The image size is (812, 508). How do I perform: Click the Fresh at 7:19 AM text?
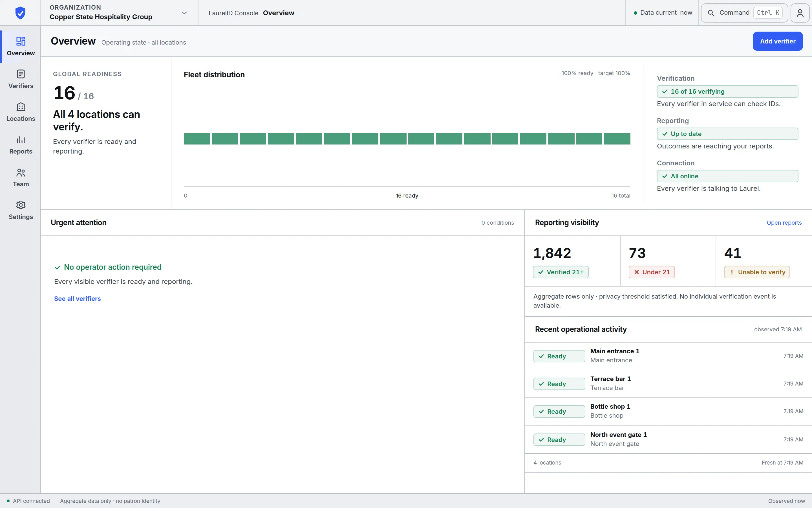coord(782,463)
